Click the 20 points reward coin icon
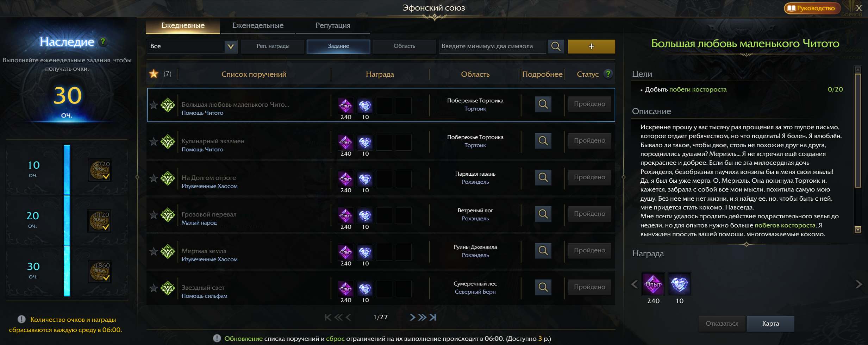The width and height of the screenshot is (868, 345). (x=100, y=221)
